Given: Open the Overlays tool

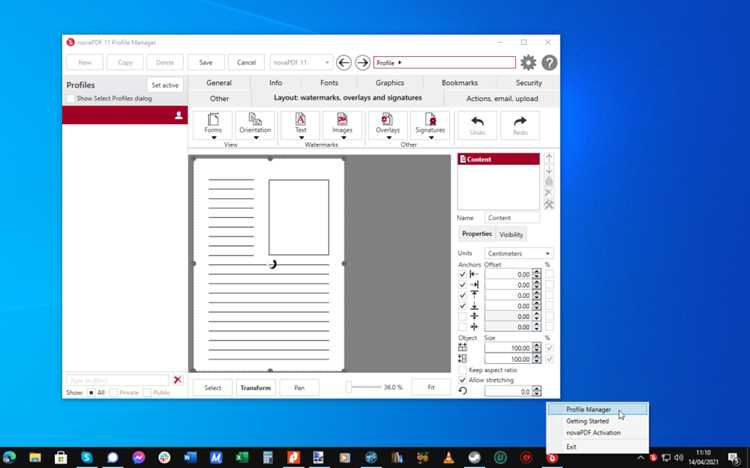Looking at the screenshot, I should click(387, 126).
